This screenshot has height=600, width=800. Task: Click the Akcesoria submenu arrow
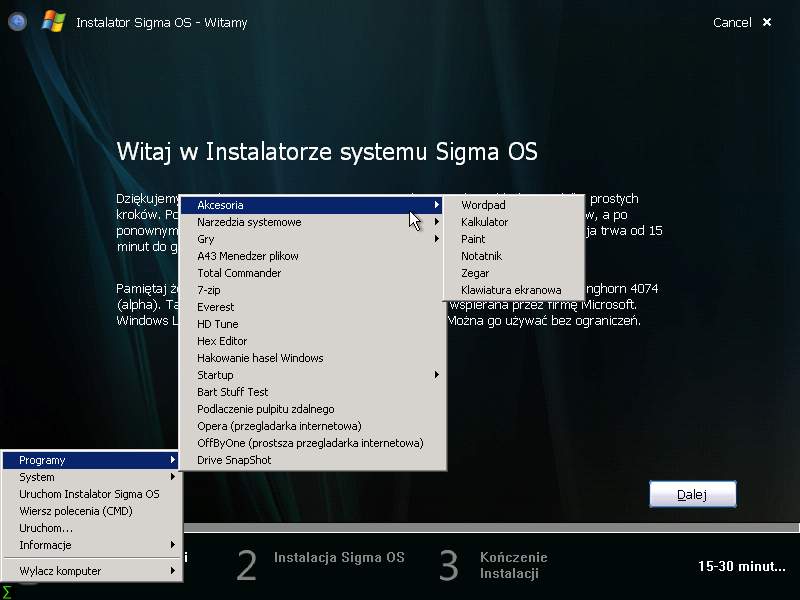pos(437,205)
